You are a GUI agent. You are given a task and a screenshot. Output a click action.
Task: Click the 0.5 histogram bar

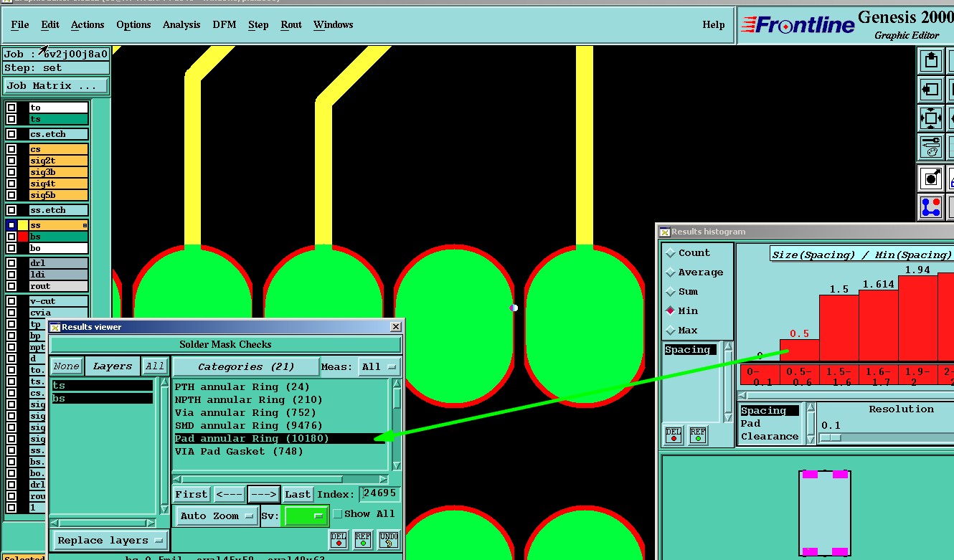point(799,350)
